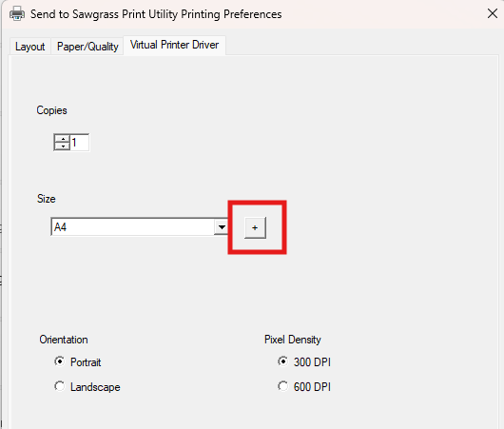Decrease copies with the down spinner arrow
Screen dimensions: 504x429
pos(63,146)
